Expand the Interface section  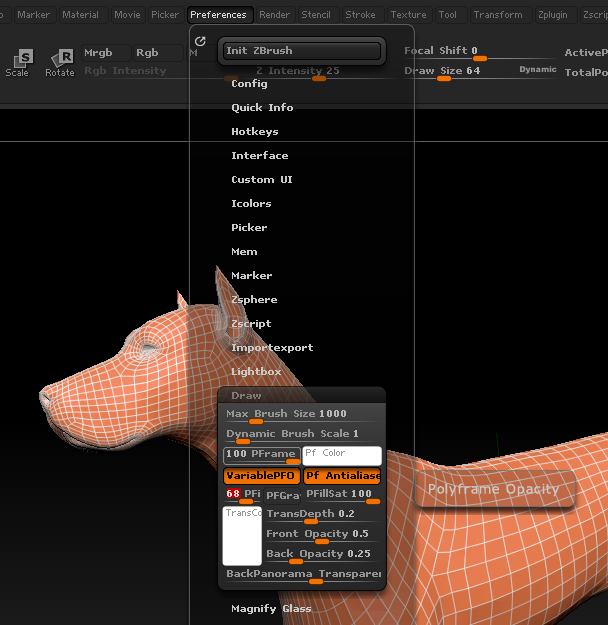260,155
